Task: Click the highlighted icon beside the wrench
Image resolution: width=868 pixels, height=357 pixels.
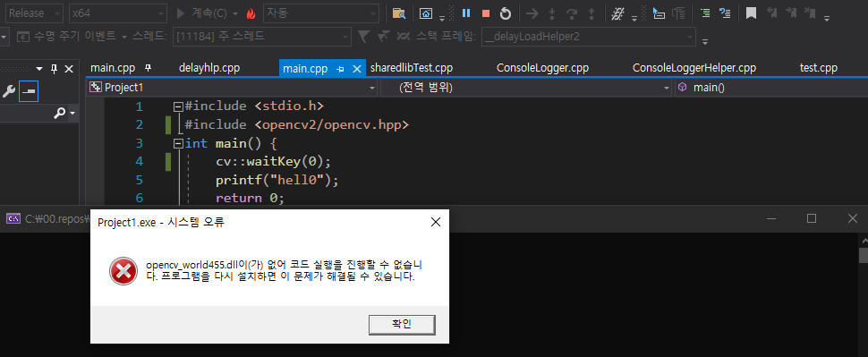Action: (x=29, y=91)
